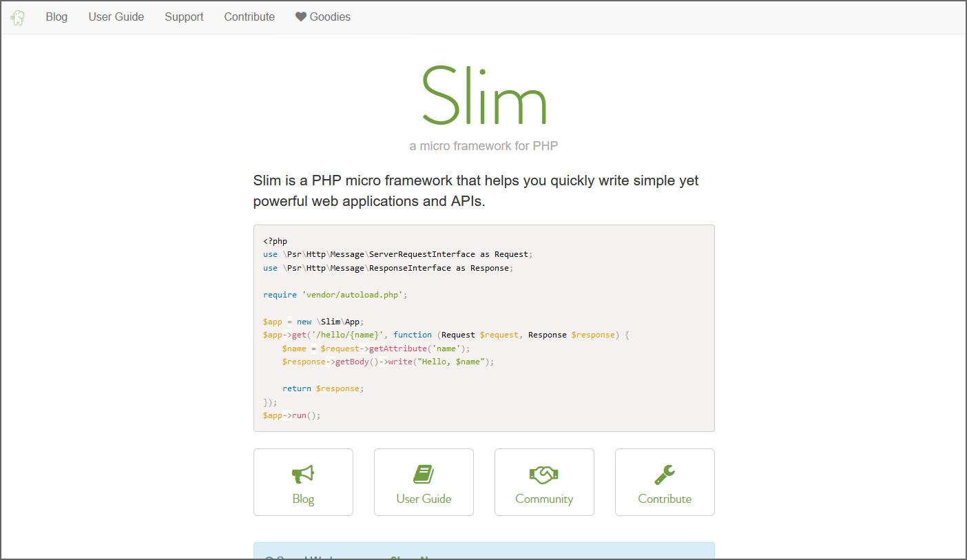The height and width of the screenshot is (560, 967).
Task: Click the getAttribute('name') code line
Action: 376,349
